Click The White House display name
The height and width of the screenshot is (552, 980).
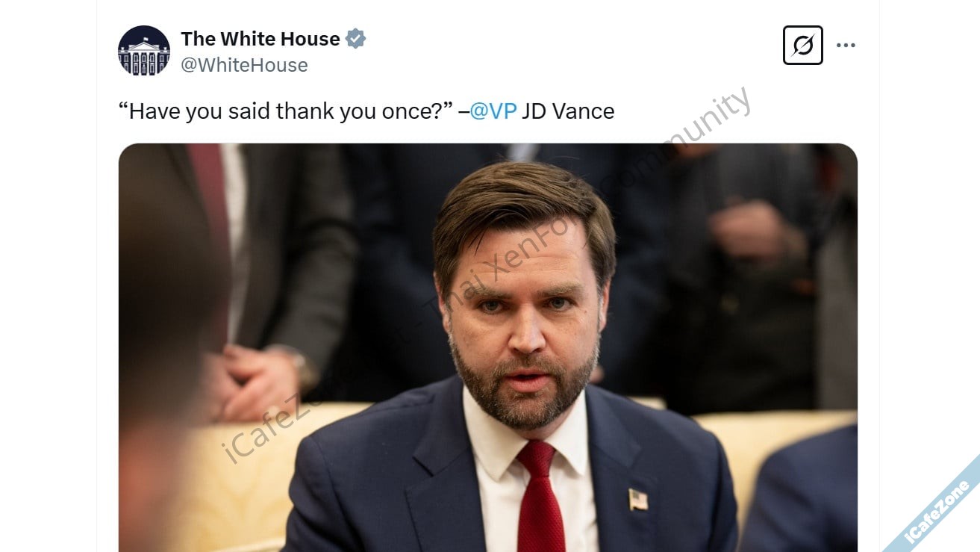coord(260,39)
